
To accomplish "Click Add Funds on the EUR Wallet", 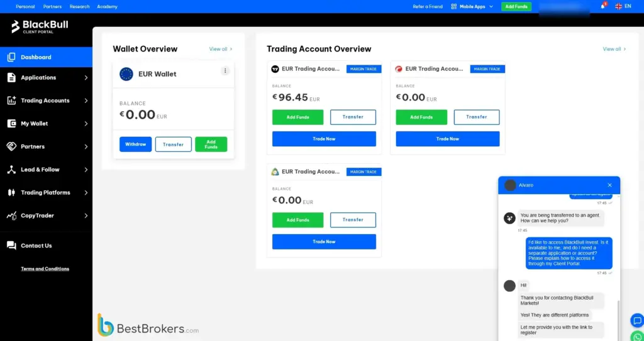I will point(211,144).
